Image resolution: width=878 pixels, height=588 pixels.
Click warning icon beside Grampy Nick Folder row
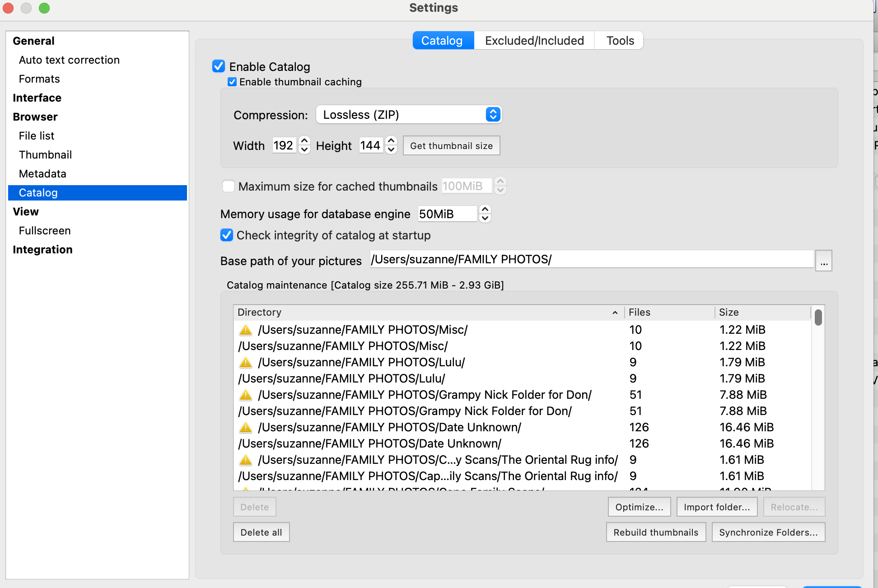pyautogui.click(x=246, y=395)
